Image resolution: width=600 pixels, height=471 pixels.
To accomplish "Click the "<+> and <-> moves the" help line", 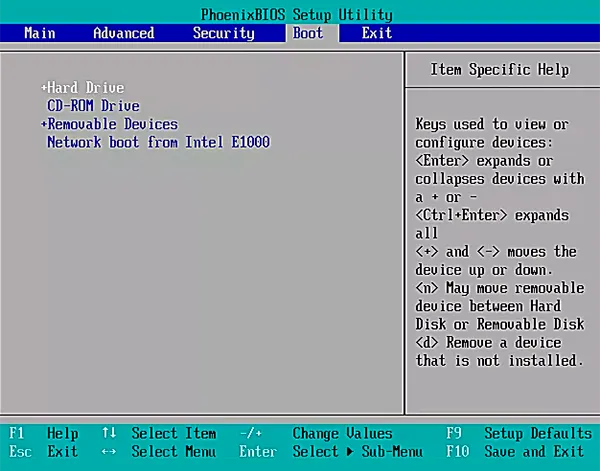I will [496, 252].
